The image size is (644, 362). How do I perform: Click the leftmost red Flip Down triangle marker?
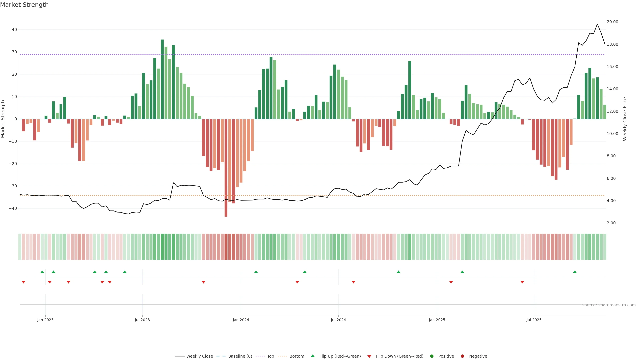[23, 282]
